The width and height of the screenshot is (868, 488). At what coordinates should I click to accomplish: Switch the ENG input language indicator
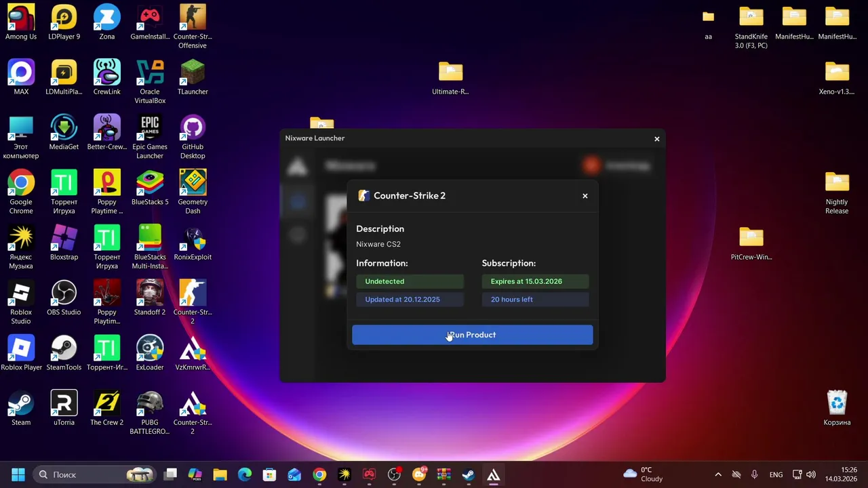(x=776, y=474)
